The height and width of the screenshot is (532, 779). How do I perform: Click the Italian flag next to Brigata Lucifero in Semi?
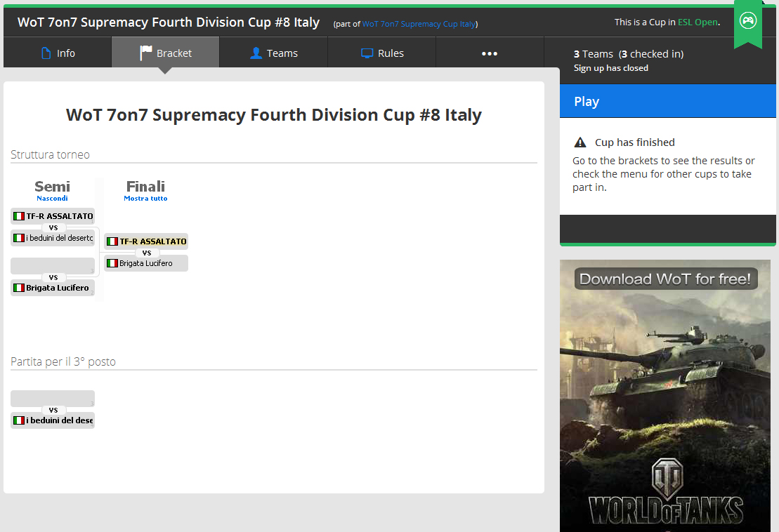pos(19,288)
